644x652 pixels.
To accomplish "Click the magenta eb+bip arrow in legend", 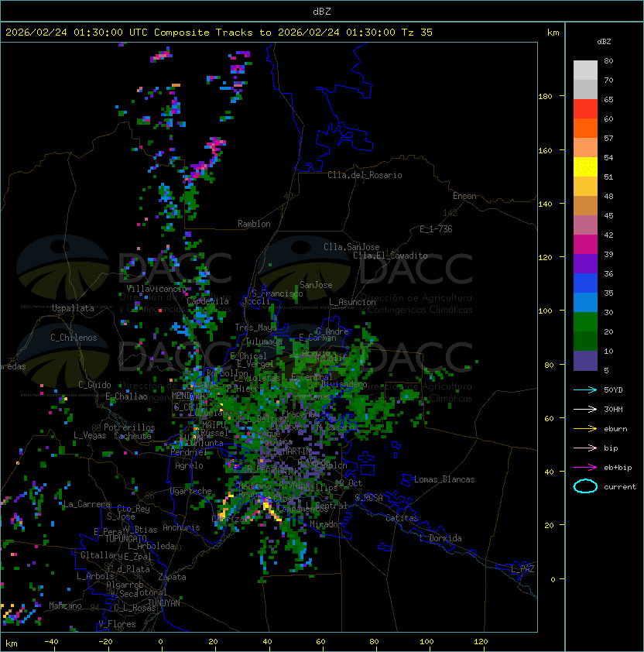I will [585, 468].
